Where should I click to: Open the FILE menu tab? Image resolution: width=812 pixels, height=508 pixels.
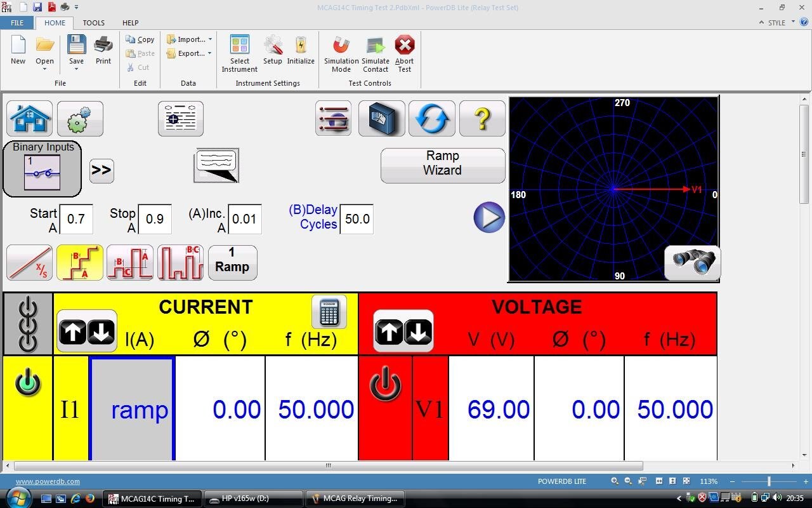[17, 23]
